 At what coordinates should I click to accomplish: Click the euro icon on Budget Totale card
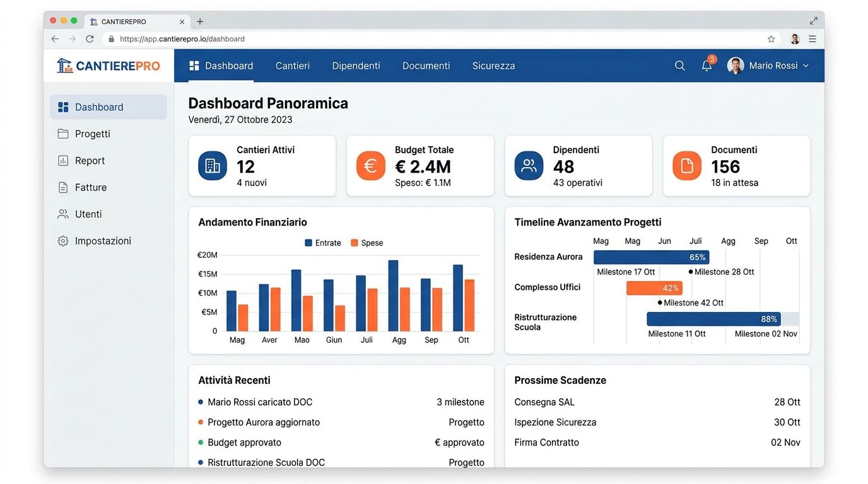(370, 165)
